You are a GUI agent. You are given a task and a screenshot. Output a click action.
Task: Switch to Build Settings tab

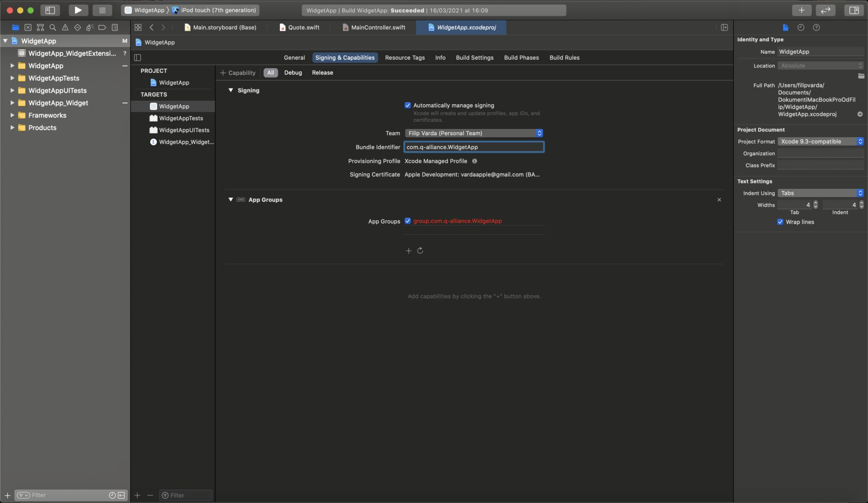coord(474,58)
